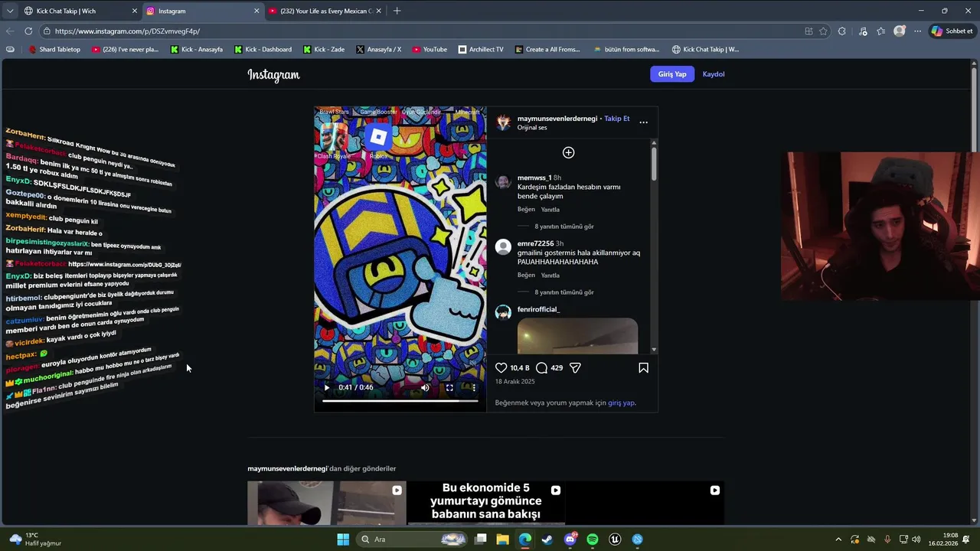Like the post with heart icon
980x551 pixels.
click(501, 368)
